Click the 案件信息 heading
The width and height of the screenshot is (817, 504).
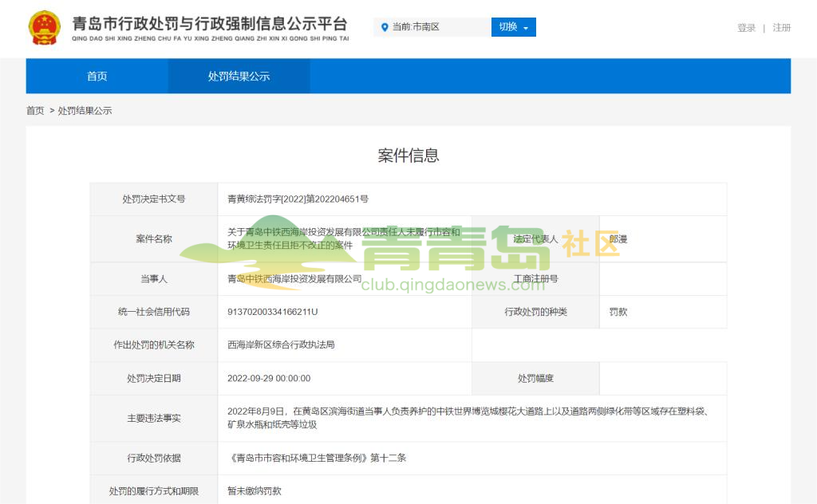tap(408, 156)
